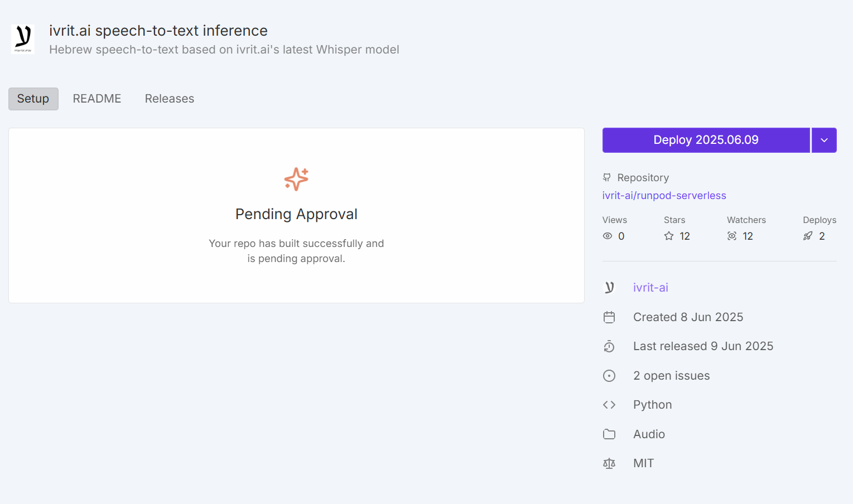Click the 'MIT' license label
Viewport: 853px width, 504px height.
tap(644, 463)
